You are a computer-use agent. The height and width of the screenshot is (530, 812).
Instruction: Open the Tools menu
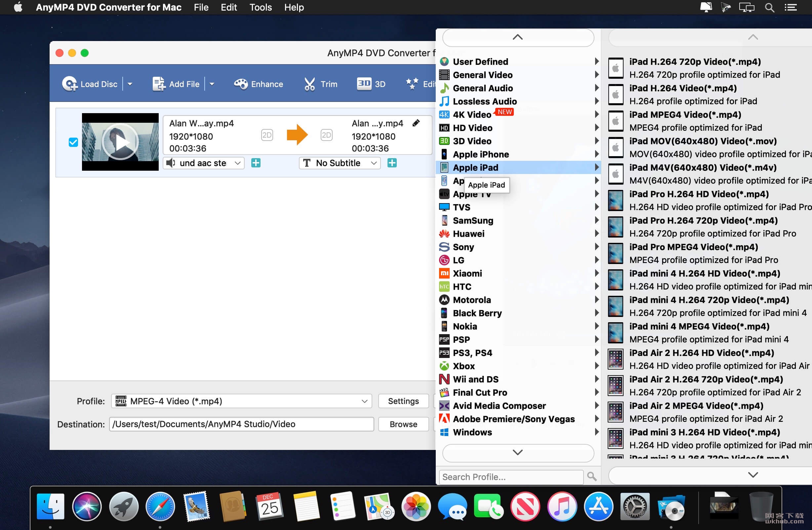pyautogui.click(x=260, y=7)
